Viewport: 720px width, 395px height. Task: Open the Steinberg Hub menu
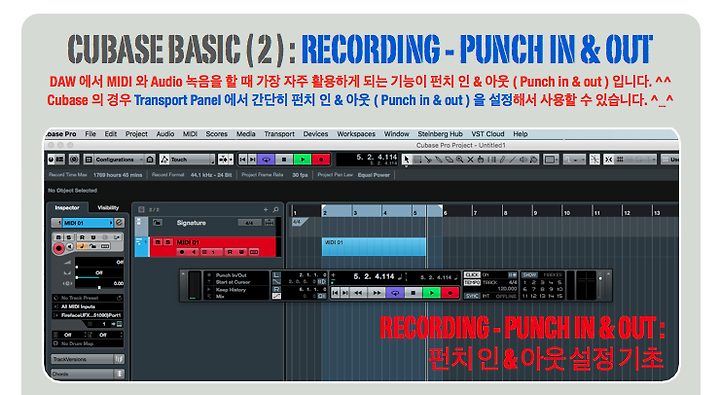[x=440, y=134]
